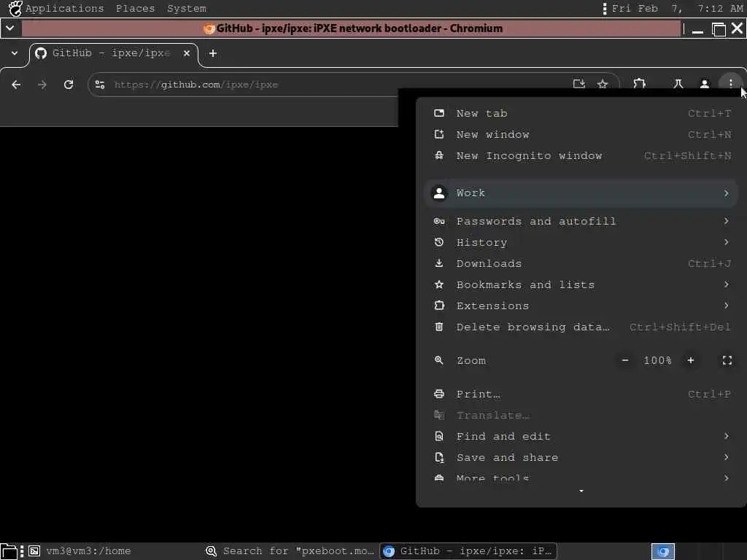Open the tab search dropdown arrow
Screen dimensions: 747x560
click(x=15, y=53)
